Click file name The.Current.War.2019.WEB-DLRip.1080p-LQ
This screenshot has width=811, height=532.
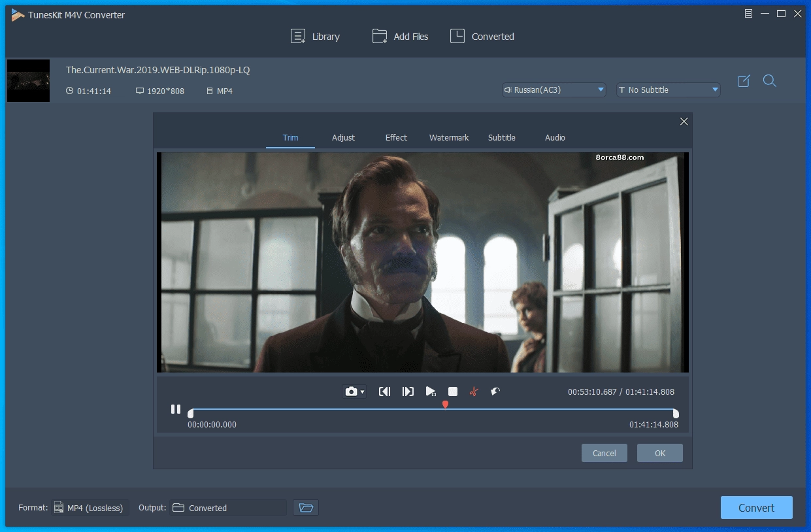point(157,70)
